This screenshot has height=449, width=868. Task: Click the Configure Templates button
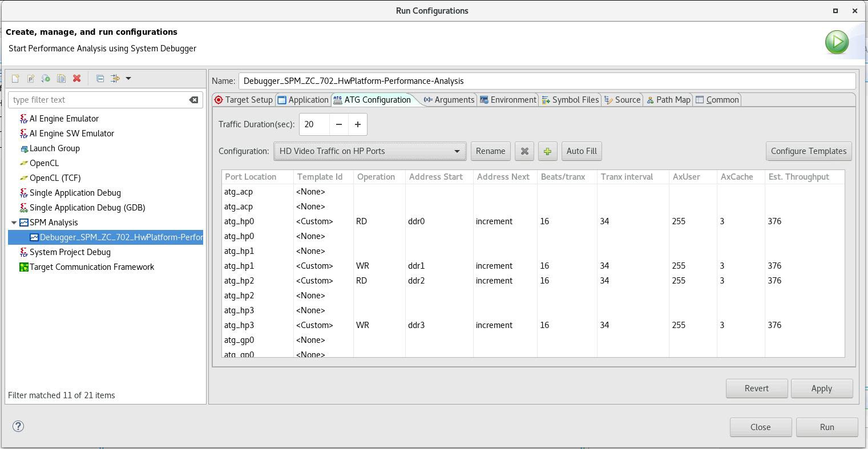pos(808,151)
